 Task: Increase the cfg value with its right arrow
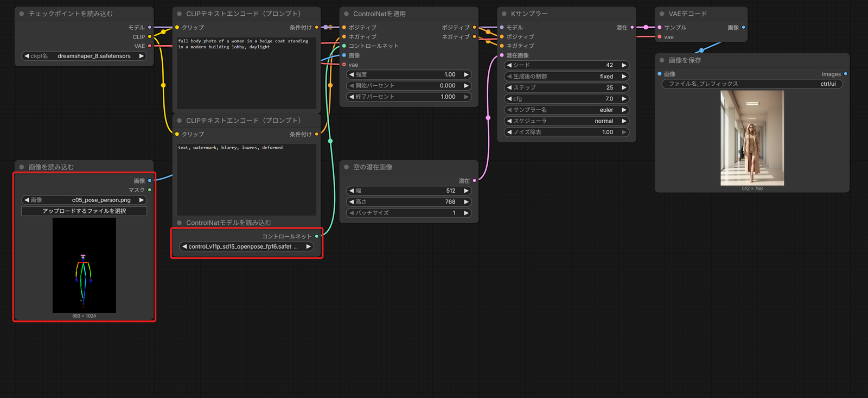[624, 99]
